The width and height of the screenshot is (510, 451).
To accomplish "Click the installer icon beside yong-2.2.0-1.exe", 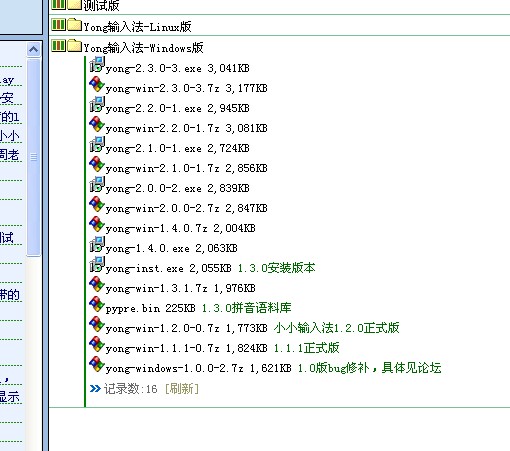I will click(x=97, y=104).
